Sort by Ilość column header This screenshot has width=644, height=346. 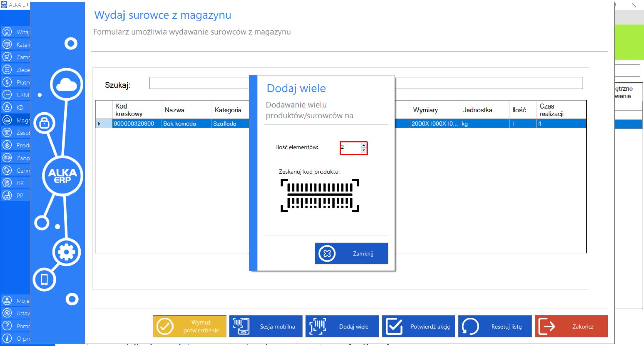click(523, 110)
